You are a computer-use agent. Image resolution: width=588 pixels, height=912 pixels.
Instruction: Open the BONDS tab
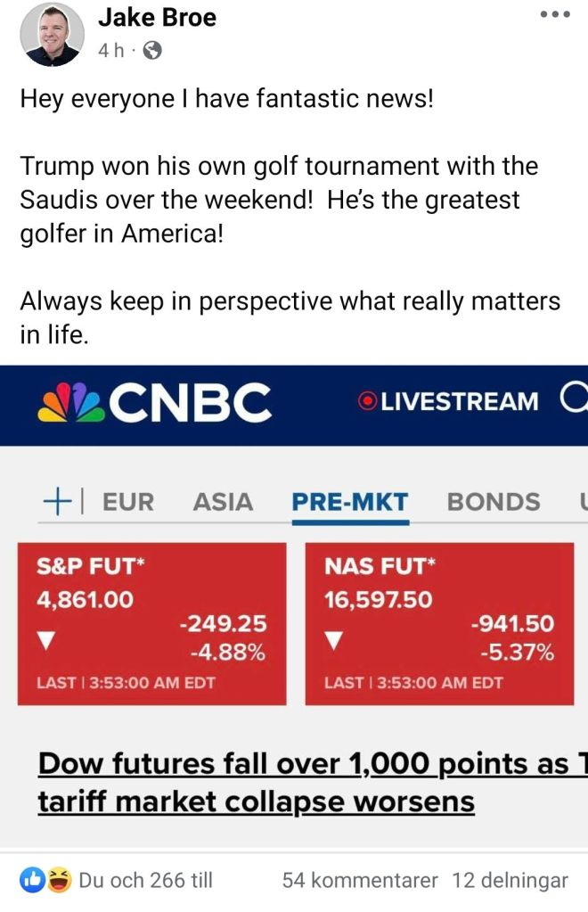tap(494, 502)
